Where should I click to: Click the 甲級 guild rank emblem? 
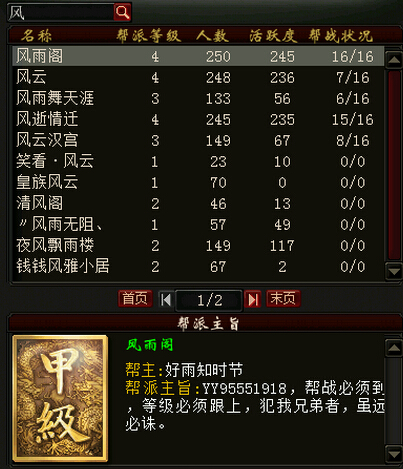tap(60, 399)
